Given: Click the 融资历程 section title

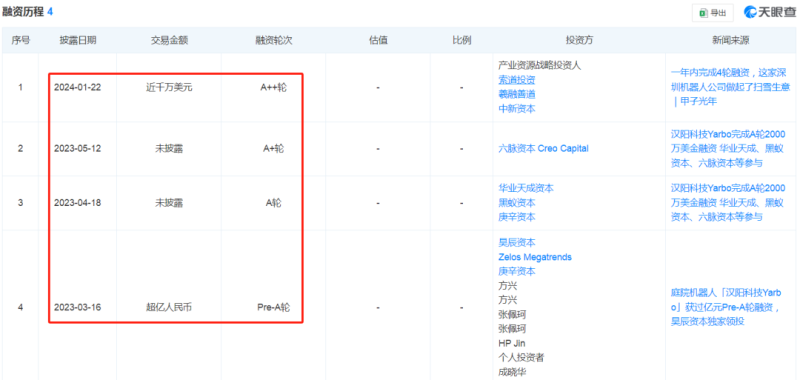Looking at the screenshot, I should 22,12.
